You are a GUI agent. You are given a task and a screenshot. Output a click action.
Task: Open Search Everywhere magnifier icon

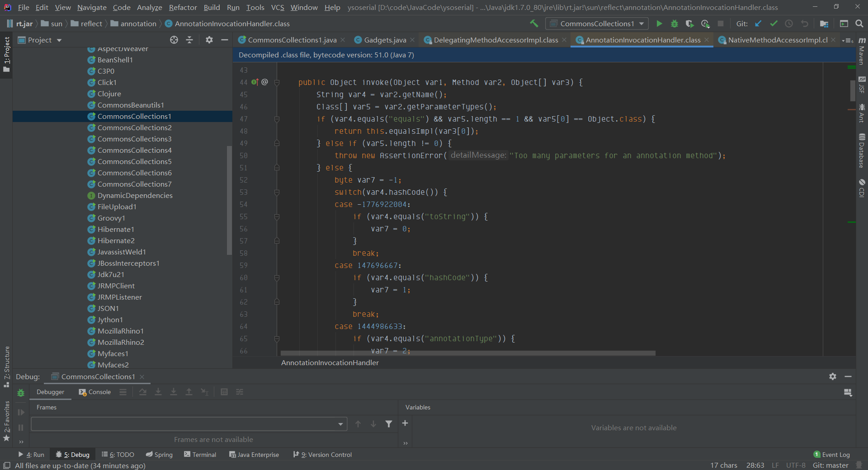tap(859, 24)
